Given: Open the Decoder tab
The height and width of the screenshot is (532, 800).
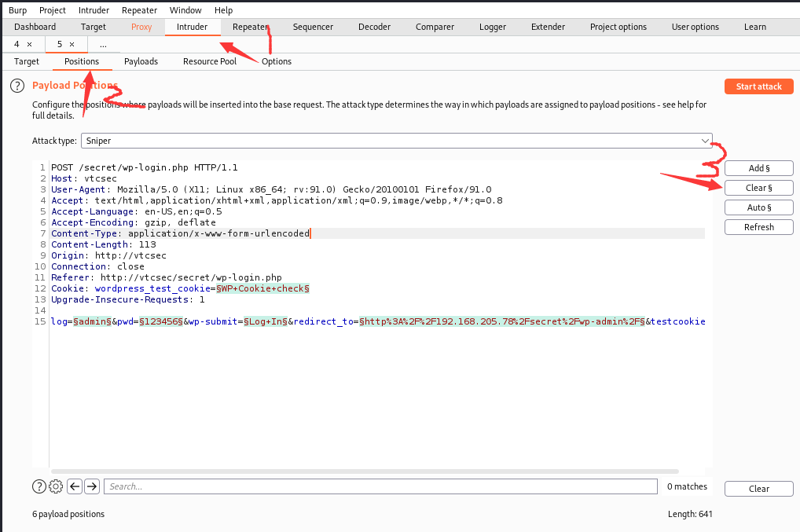Looking at the screenshot, I should [375, 27].
